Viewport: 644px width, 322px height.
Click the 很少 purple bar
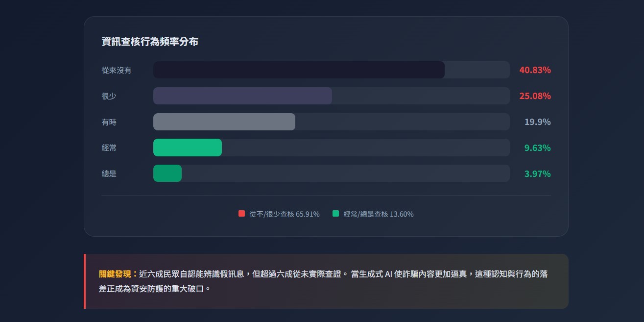click(x=242, y=96)
